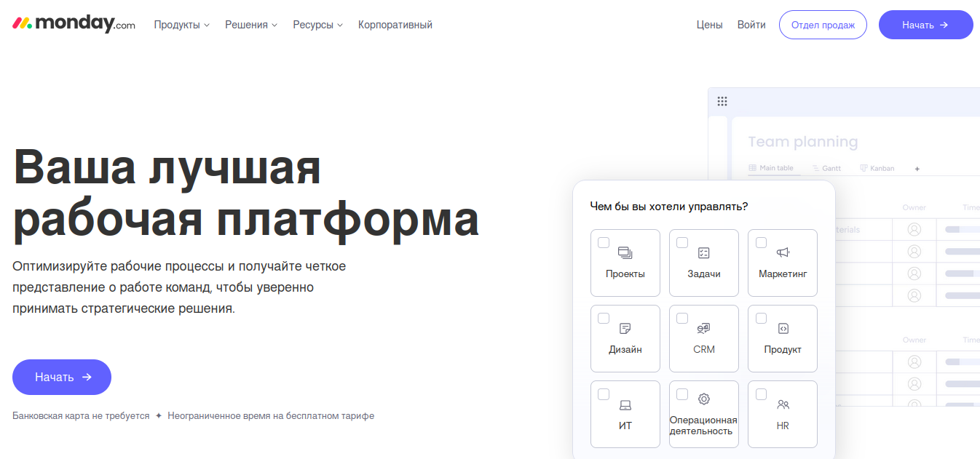The image size is (980, 459).
Task: Switch to the Kanban tab
Action: tap(877, 168)
